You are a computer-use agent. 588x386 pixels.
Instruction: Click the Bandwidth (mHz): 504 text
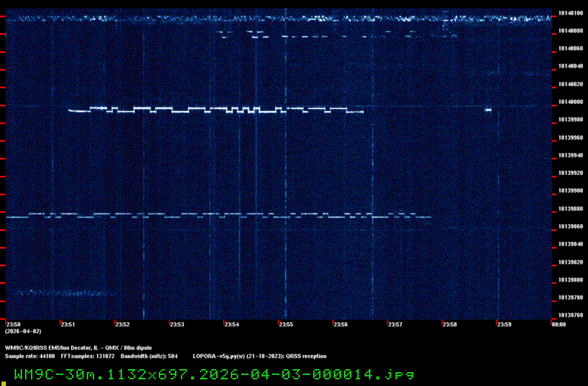click(149, 357)
